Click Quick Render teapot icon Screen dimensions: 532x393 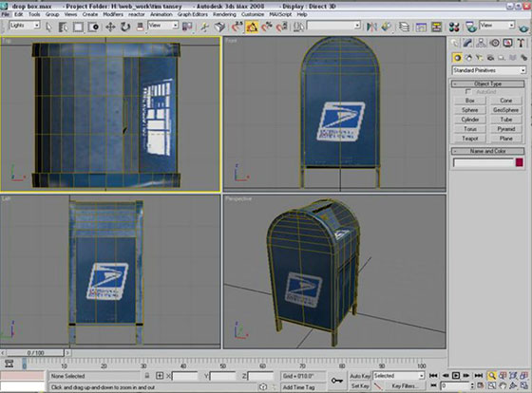[524, 28]
